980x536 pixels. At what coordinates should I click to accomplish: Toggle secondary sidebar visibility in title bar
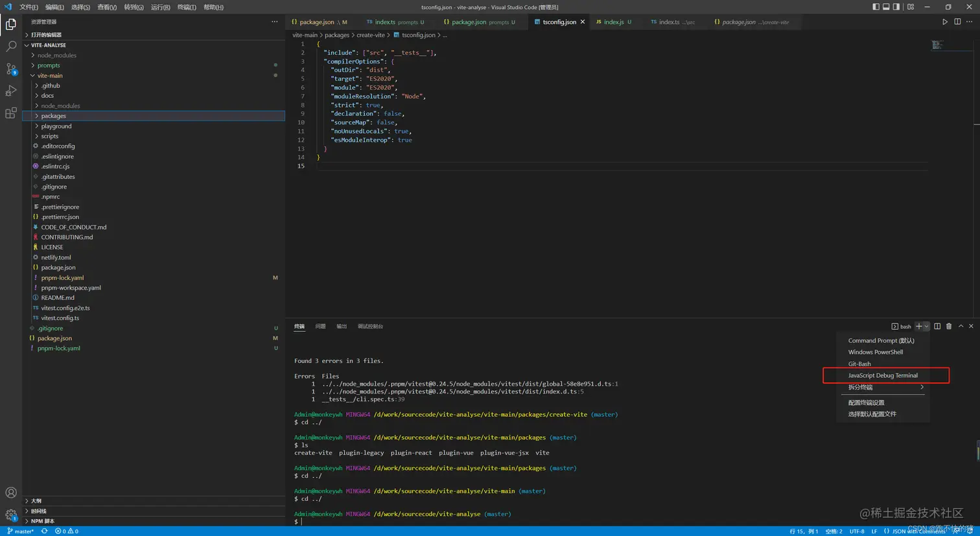point(896,6)
